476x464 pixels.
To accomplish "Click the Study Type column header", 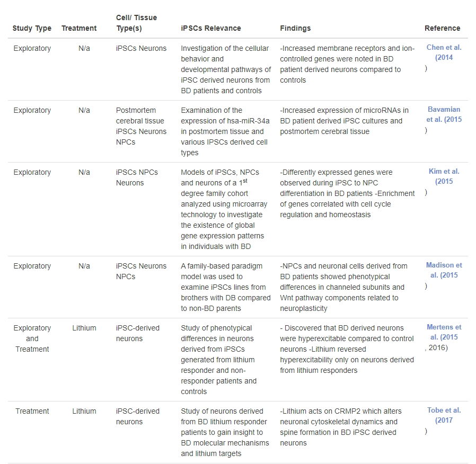I will tap(32, 28).
